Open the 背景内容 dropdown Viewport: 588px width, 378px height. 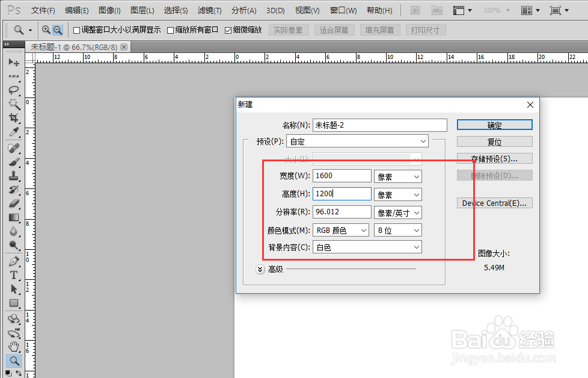(367, 247)
